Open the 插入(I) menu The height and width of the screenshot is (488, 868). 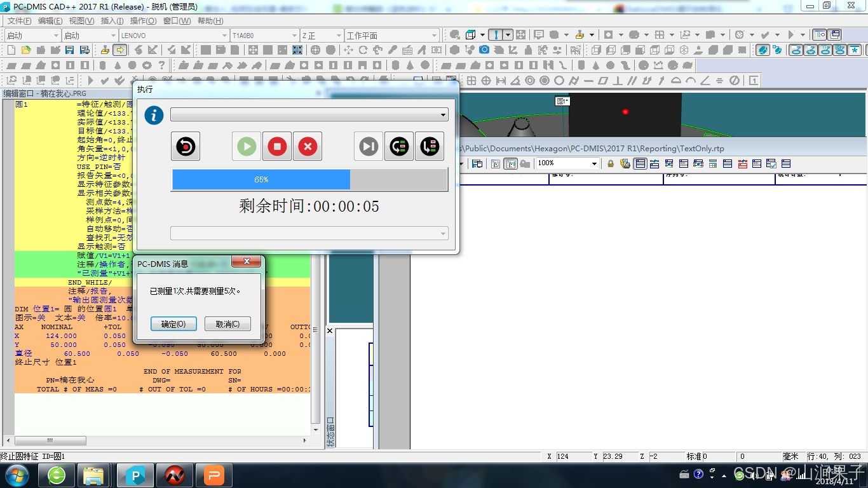click(x=112, y=21)
